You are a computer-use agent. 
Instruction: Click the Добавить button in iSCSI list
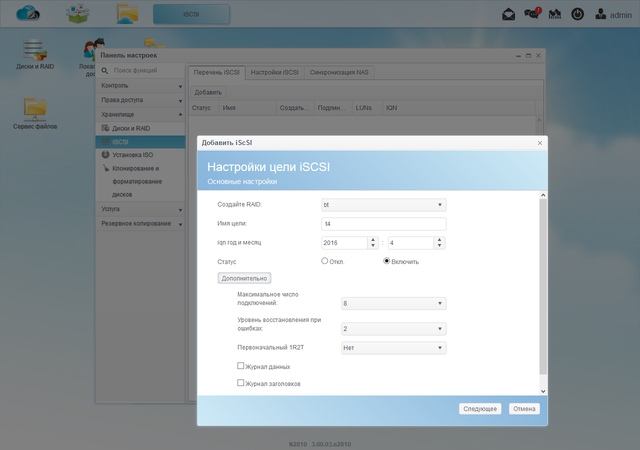(x=208, y=92)
